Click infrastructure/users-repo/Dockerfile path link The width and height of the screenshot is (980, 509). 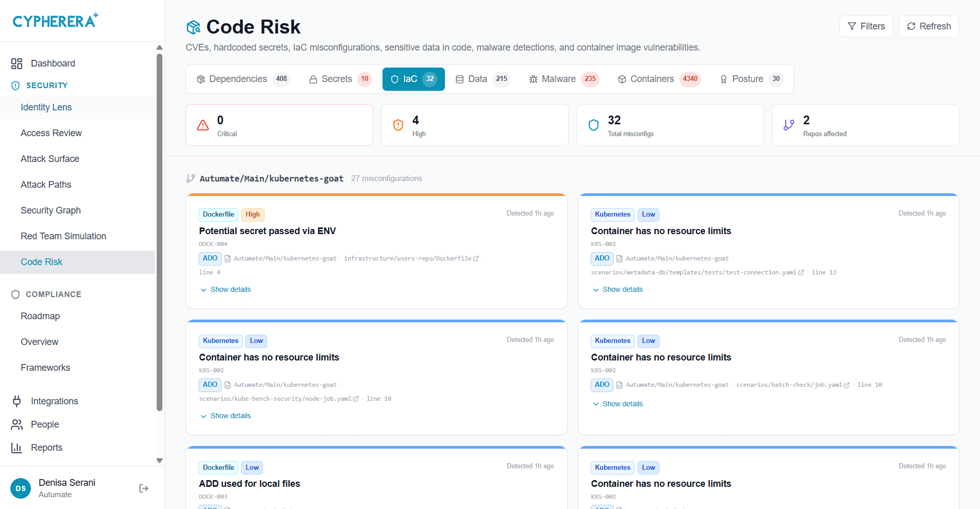[408, 259]
